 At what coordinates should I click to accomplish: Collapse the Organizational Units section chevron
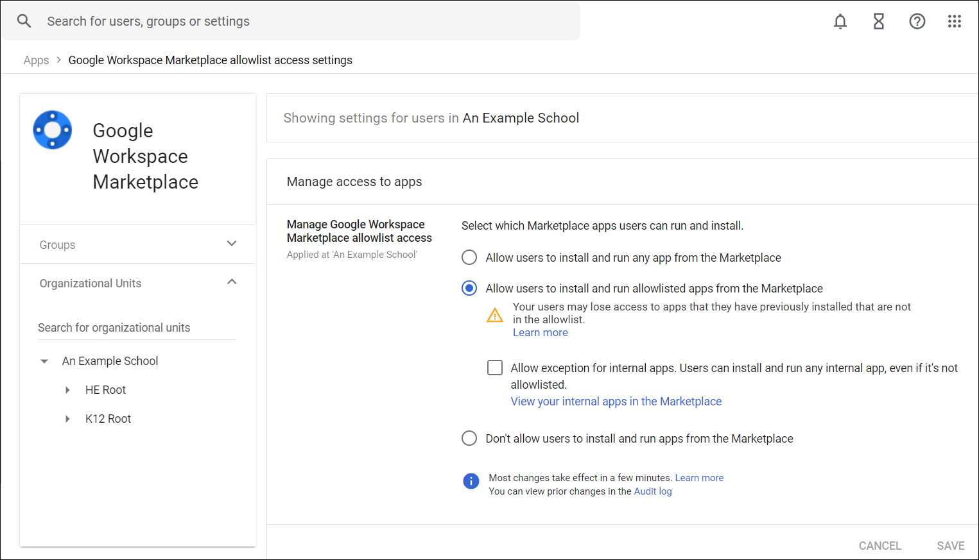pyautogui.click(x=232, y=282)
